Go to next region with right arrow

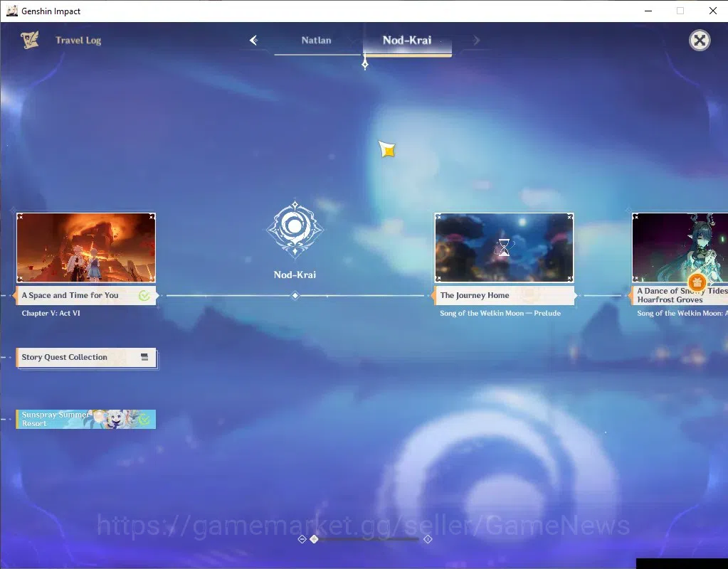[476, 41]
